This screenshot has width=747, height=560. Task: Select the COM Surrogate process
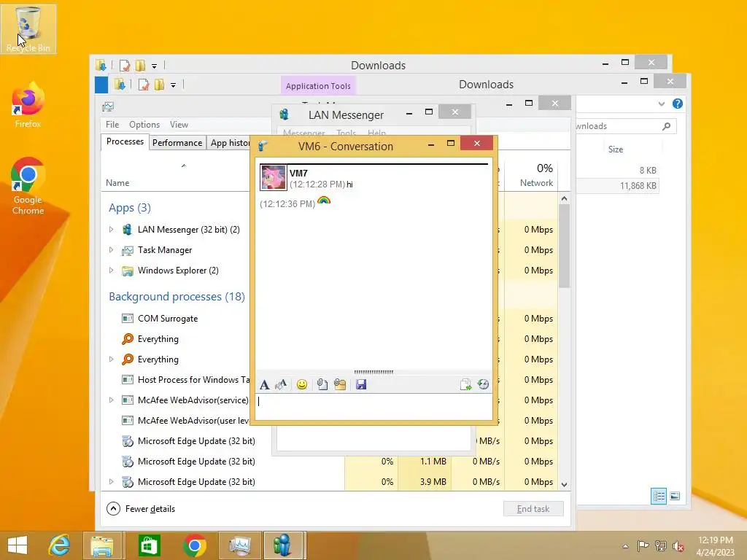[x=168, y=319]
